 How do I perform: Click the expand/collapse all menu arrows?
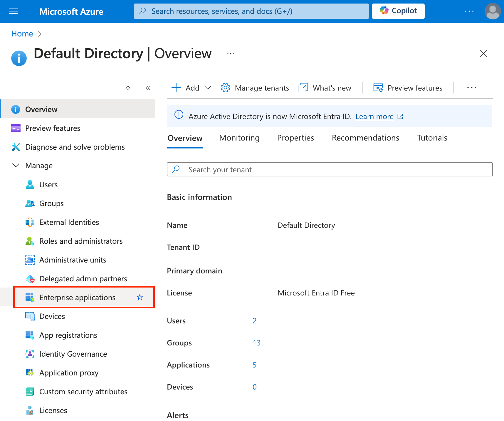click(x=128, y=88)
